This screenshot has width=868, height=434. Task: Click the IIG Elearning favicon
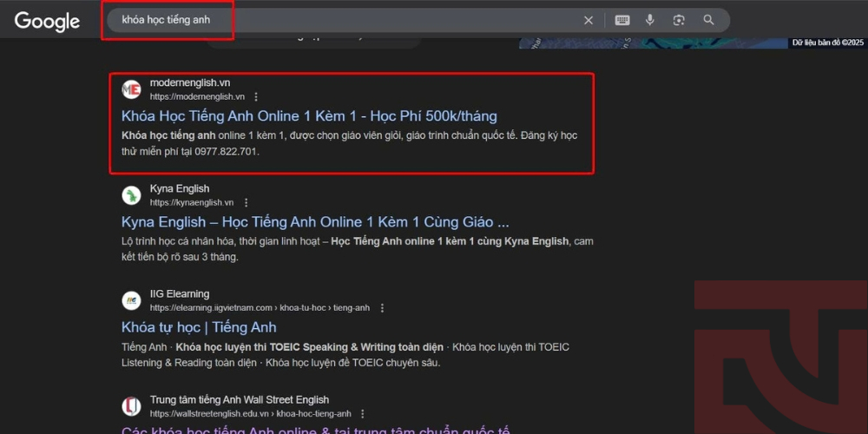[x=132, y=300]
